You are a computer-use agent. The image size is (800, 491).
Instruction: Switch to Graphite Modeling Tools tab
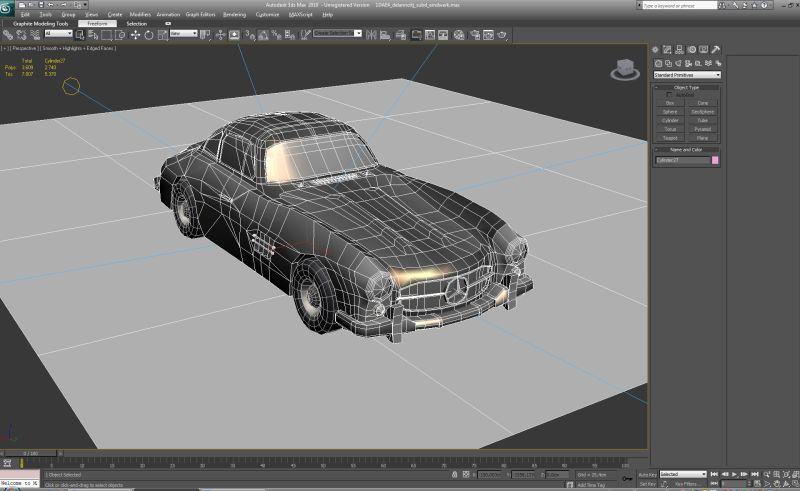click(40, 23)
